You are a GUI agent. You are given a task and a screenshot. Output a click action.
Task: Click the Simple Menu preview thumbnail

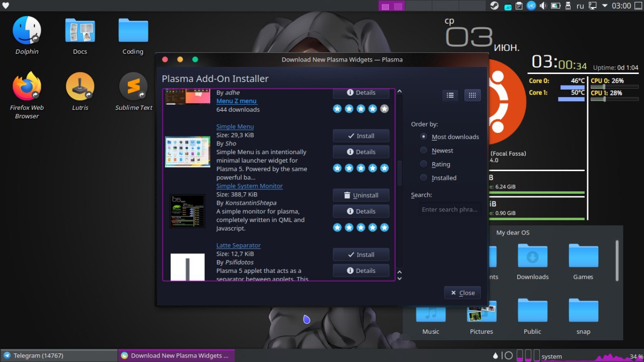pos(188,152)
